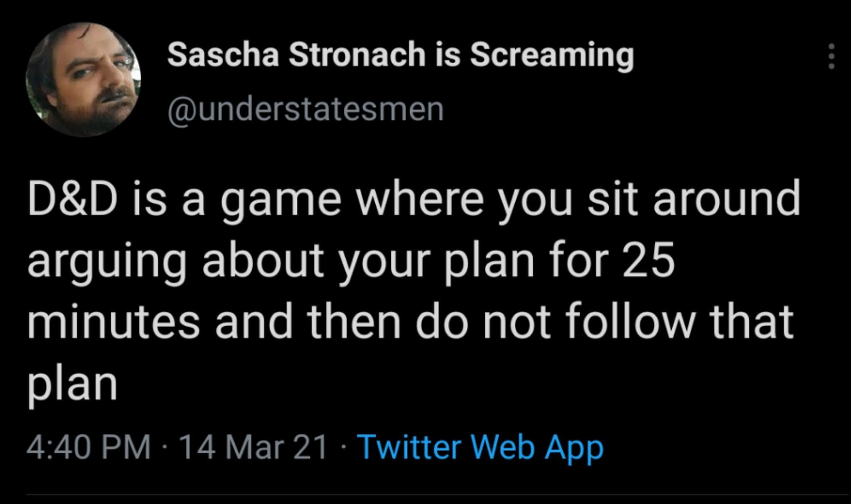Open the three-dot more options menu
The height and width of the screenshot is (504, 851).
click(831, 57)
